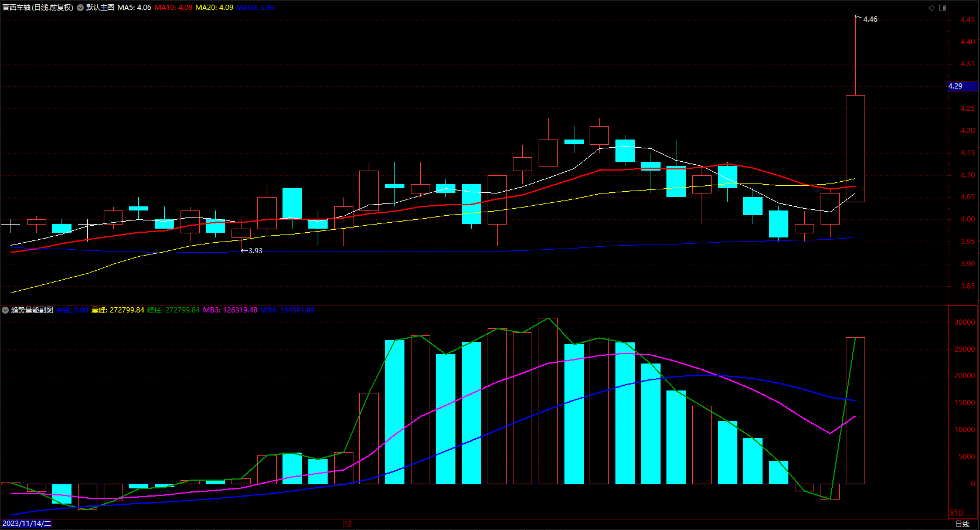Click the 4.46 high price annotation
980x530 pixels.
[x=870, y=19]
